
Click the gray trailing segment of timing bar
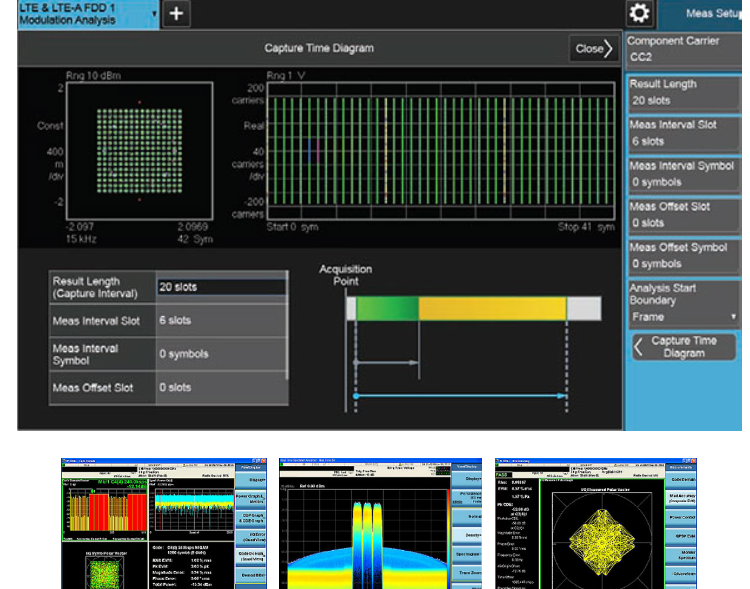coord(584,308)
